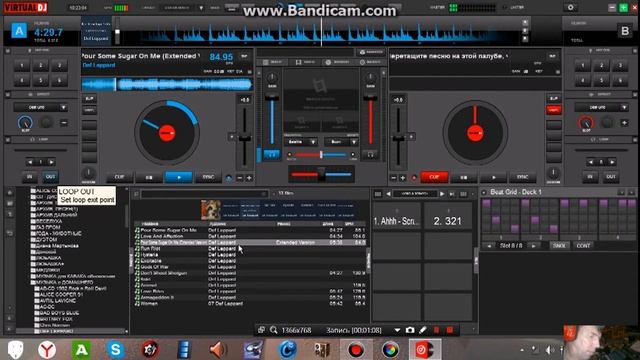Pause the right deck
This screenshot has height=360, width=640.
pos(464,177)
